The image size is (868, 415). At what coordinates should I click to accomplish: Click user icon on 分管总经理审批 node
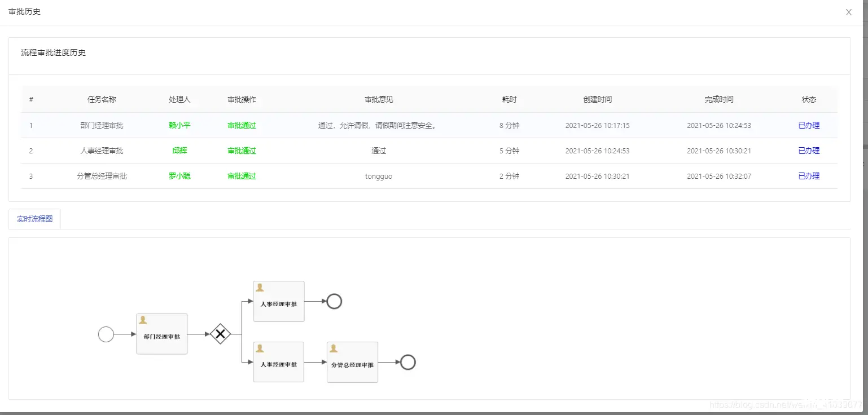(x=334, y=348)
